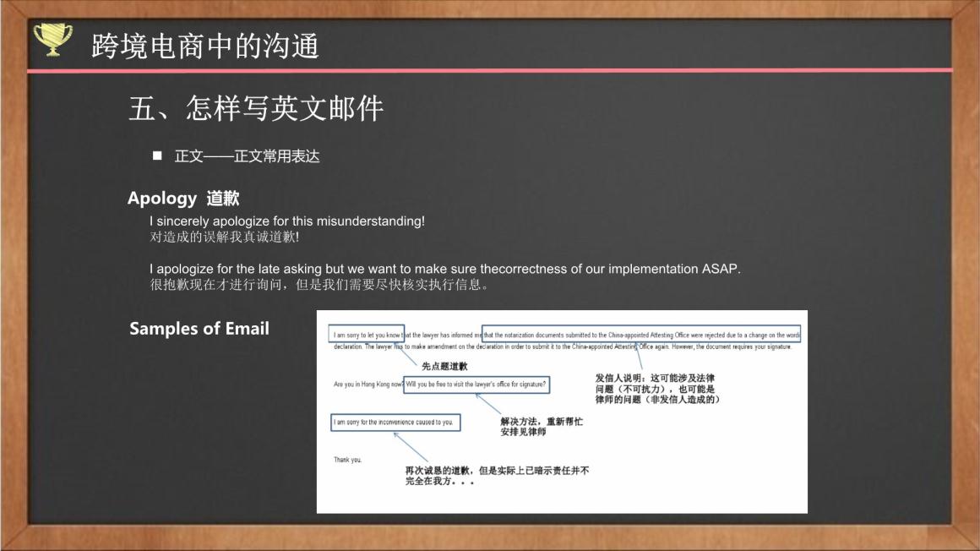Click the heading 五、怎样写英文邮件
The height and width of the screenshot is (551, 980).
coord(256,108)
